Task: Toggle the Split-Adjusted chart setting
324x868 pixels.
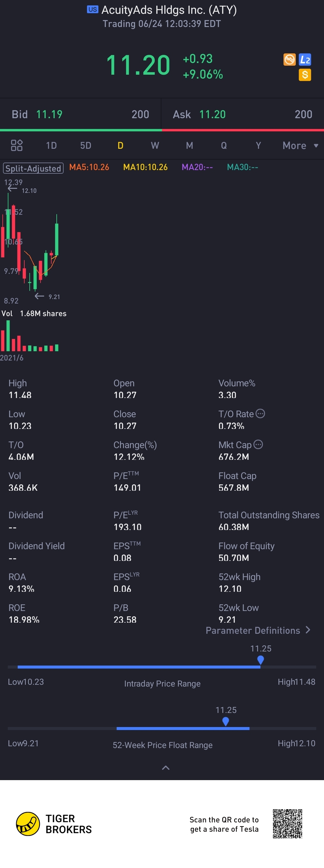Action: [33, 168]
